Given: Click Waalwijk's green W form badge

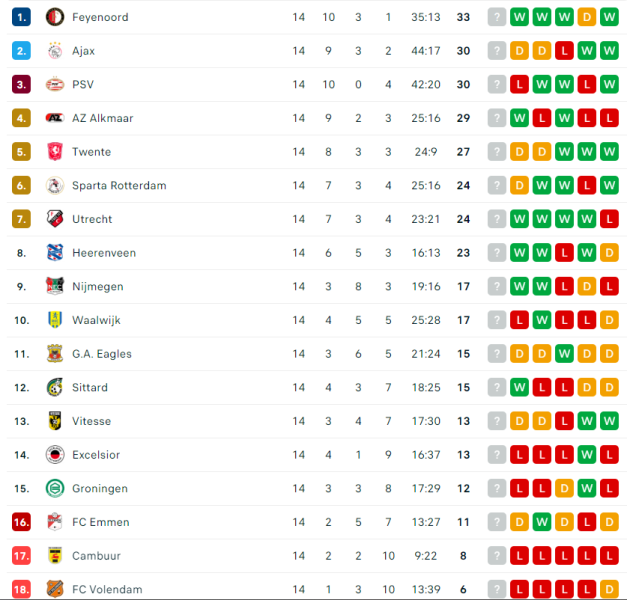Looking at the screenshot, I should point(543,320).
